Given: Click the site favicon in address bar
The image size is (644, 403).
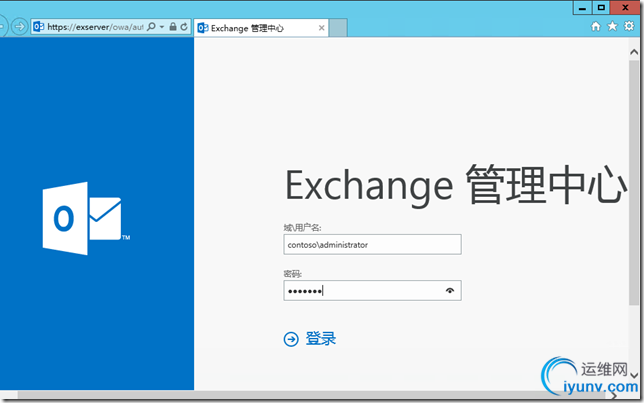Looking at the screenshot, I should coord(39,27).
